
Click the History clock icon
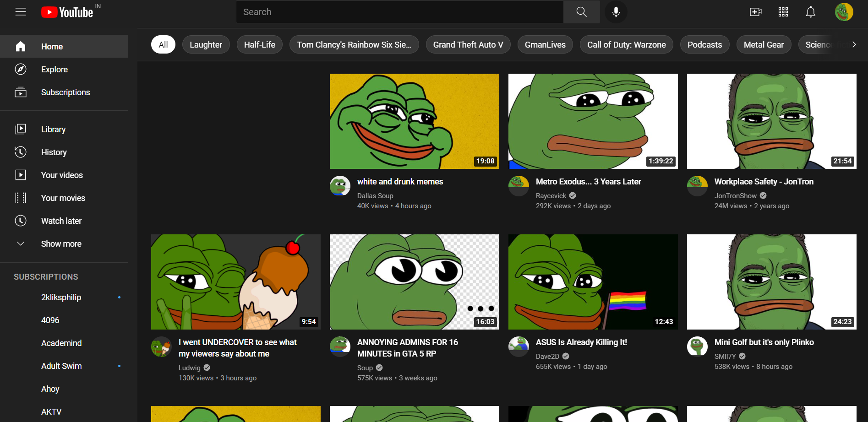coord(21,152)
